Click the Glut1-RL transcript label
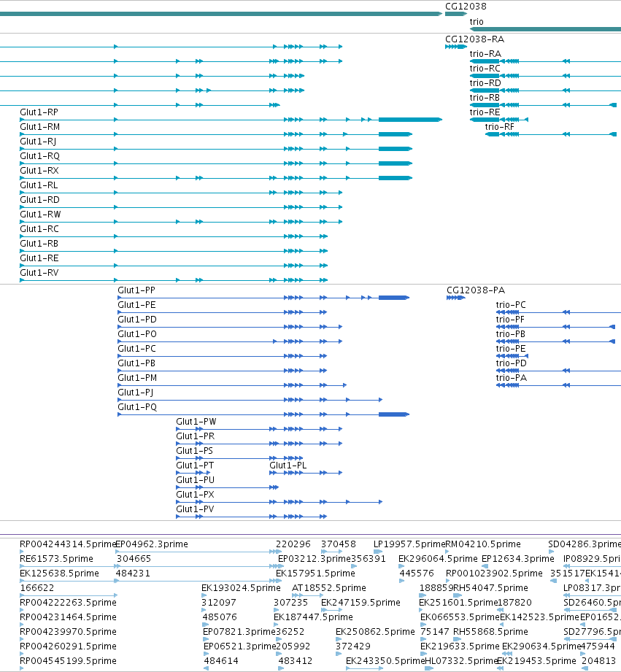Screen dimensions: 621x672 (39, 185)
